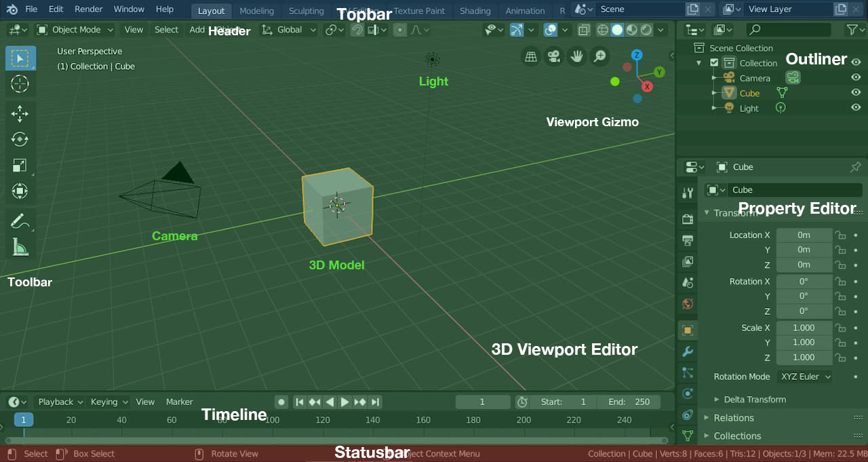This screenshot has height=462, width=868.
Task: Open the Object Mode dropdown
Action: (x=75, y=30)
